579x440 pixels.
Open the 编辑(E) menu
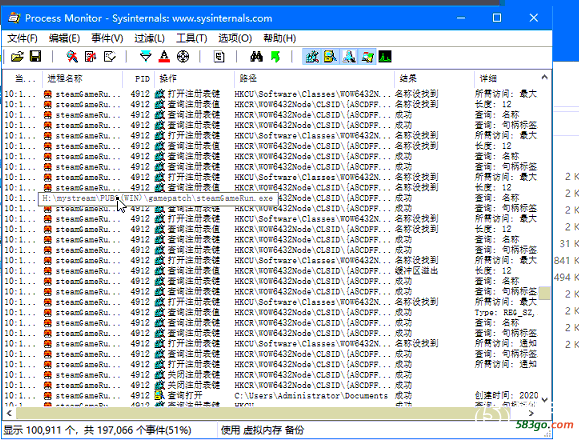(x=64, y=38)
